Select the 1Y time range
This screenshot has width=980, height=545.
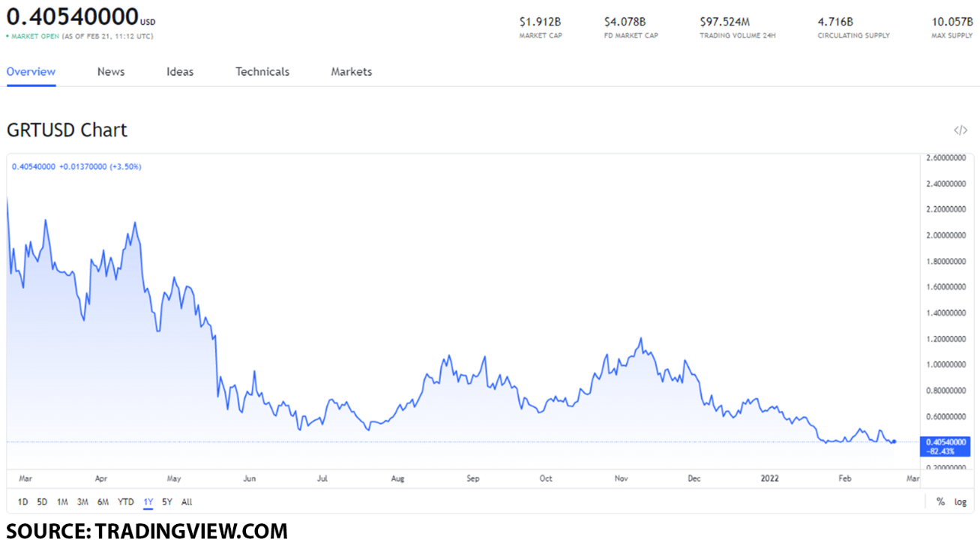tap(148, 502)
